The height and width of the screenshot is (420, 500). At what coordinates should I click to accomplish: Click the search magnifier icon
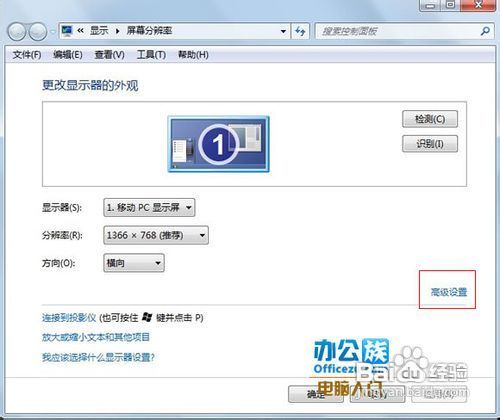[485, 31]
